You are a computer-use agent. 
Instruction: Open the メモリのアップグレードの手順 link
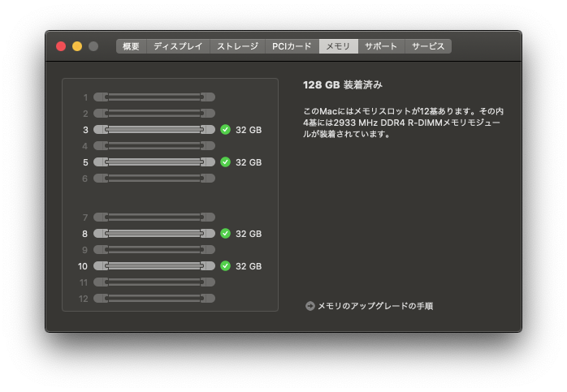374,306
